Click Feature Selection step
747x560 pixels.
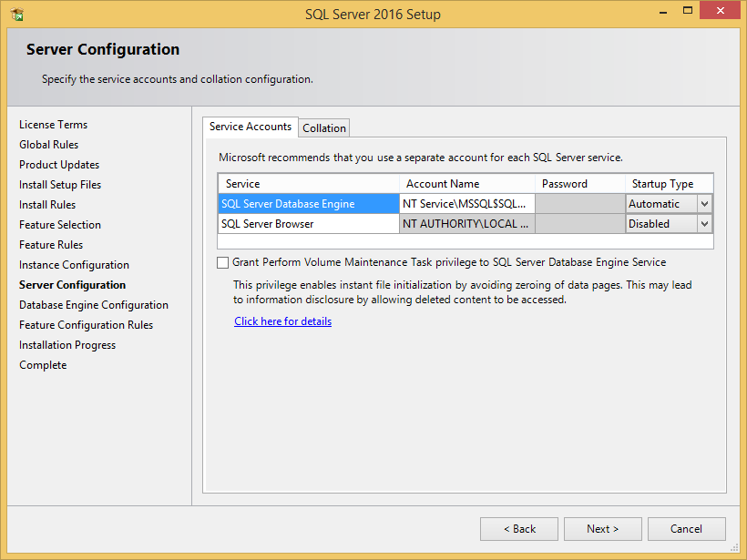[x=60, y=225]
